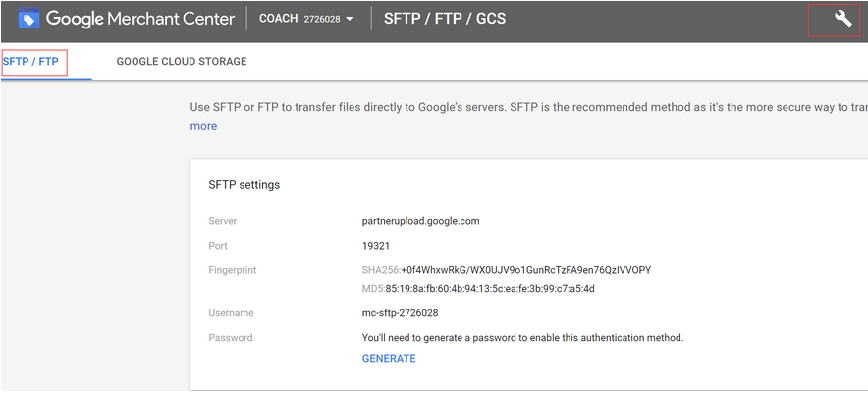Viewport: 868px width, 393px height.
Task: Open the Google Cloud Storage tab
Action: (x=182, y=62)
